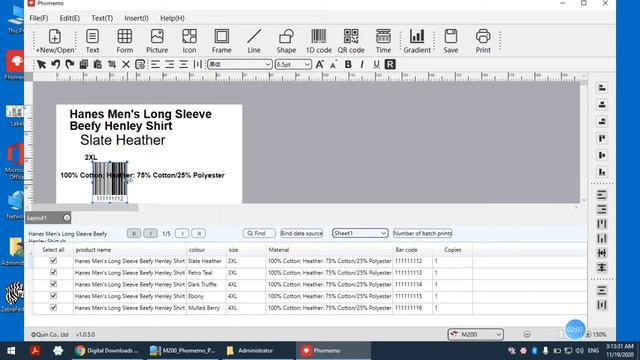Redo the last undone action

tap(70, 64)
